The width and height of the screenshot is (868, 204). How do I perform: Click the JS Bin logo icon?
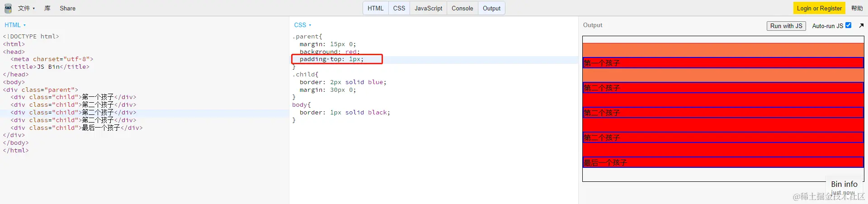click(x=8, y=8)
